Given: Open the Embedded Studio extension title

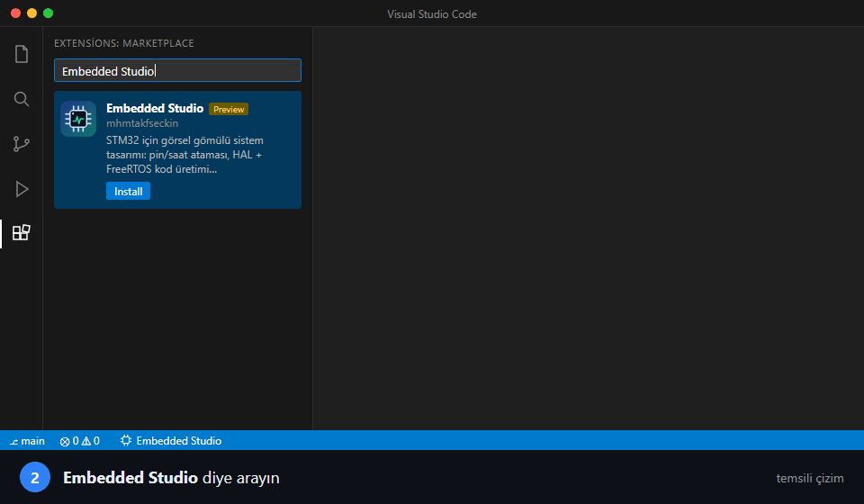Looking at the screenshot, I should pos(155,109).
